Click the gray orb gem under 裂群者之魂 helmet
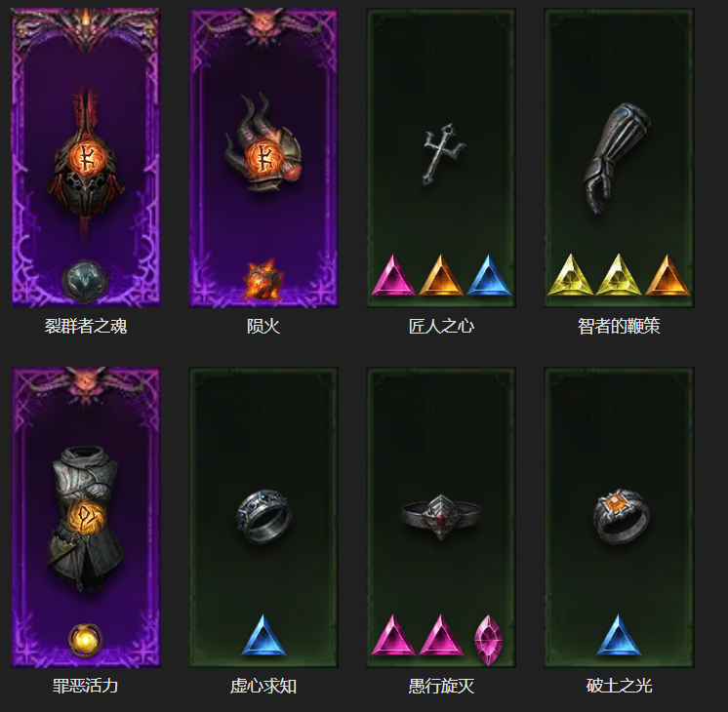 click(85, 280)
